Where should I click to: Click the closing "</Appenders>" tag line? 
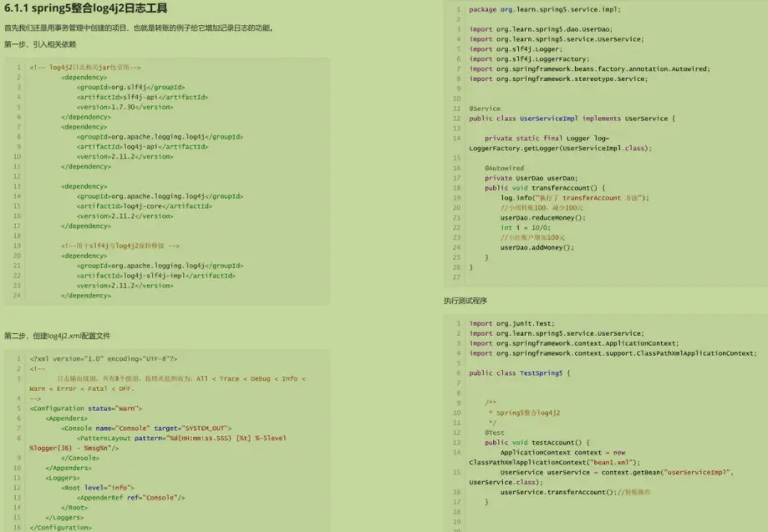(x=69, y=468)
